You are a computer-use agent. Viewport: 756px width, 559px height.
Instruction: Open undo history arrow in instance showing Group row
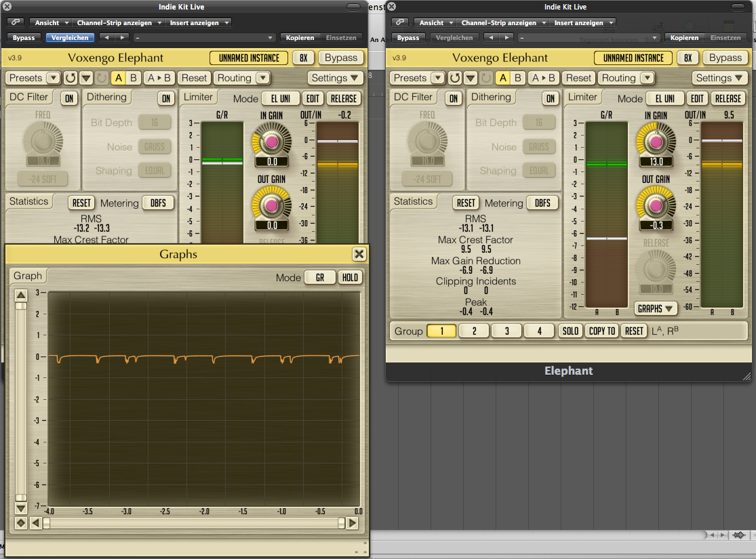pyautogui.click(x=471, y=78)
